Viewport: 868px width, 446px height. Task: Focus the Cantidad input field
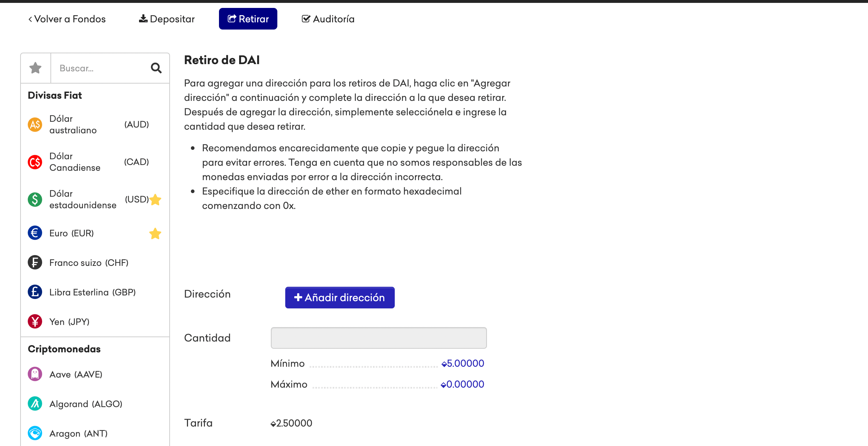pyautogui.click(x=379, y=338)
